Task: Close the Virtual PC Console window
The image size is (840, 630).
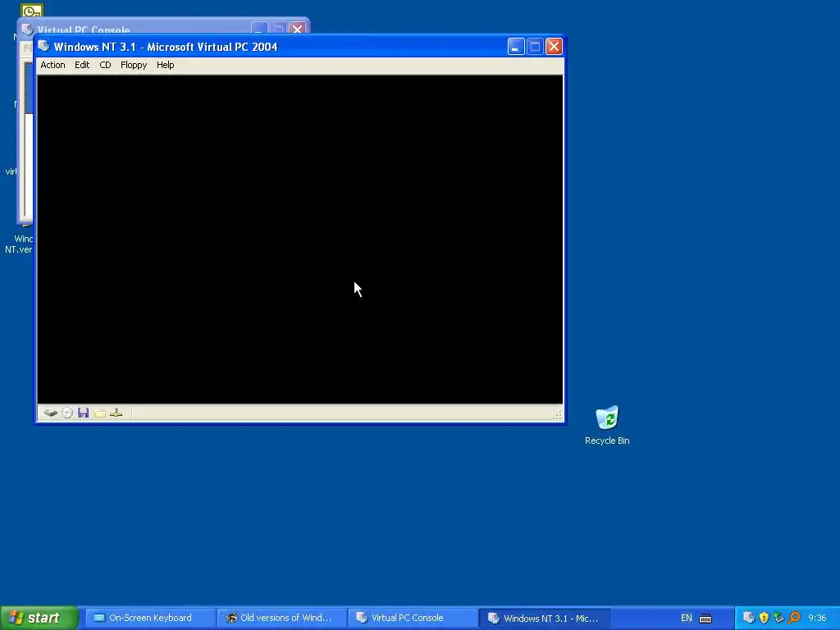Action: 297,29
